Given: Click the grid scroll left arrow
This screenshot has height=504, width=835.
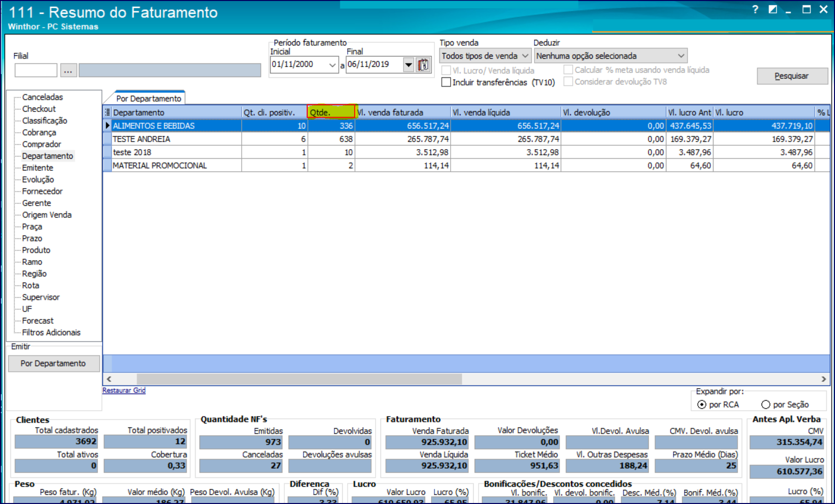Looking at the screenshot, I should pyautogui.click(x=109, y=379).
